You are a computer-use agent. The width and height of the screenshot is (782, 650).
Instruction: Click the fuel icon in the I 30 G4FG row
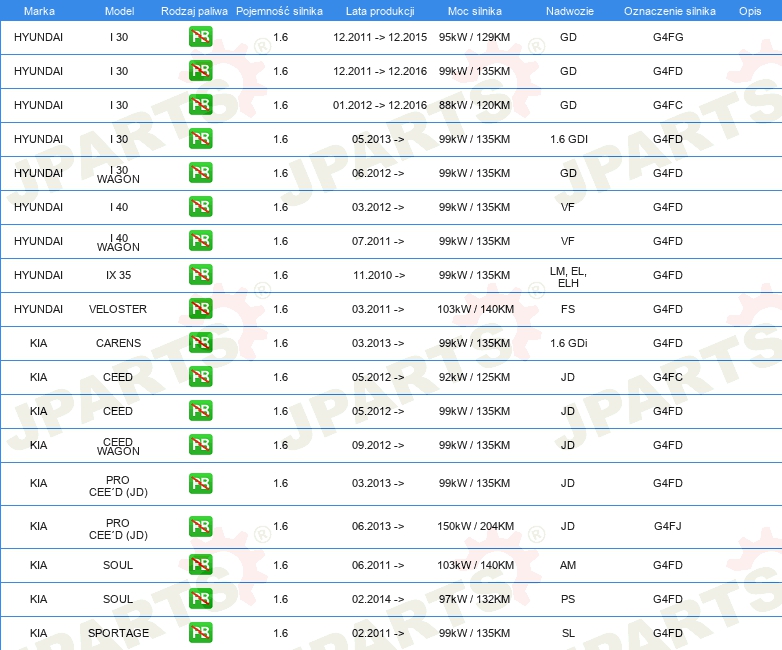coord(200,37)
